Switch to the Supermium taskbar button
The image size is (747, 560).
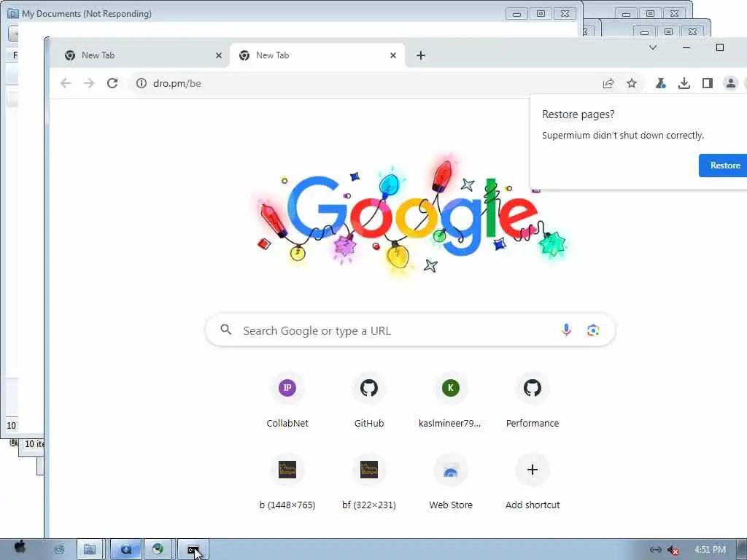pyautogui.click(x=158, y=550)
